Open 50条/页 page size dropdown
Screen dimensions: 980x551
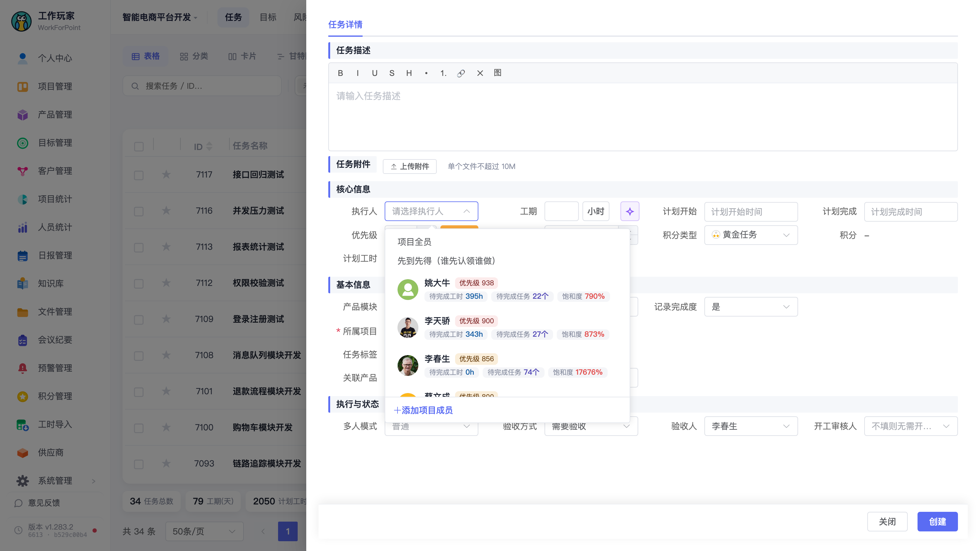(204, 532)
